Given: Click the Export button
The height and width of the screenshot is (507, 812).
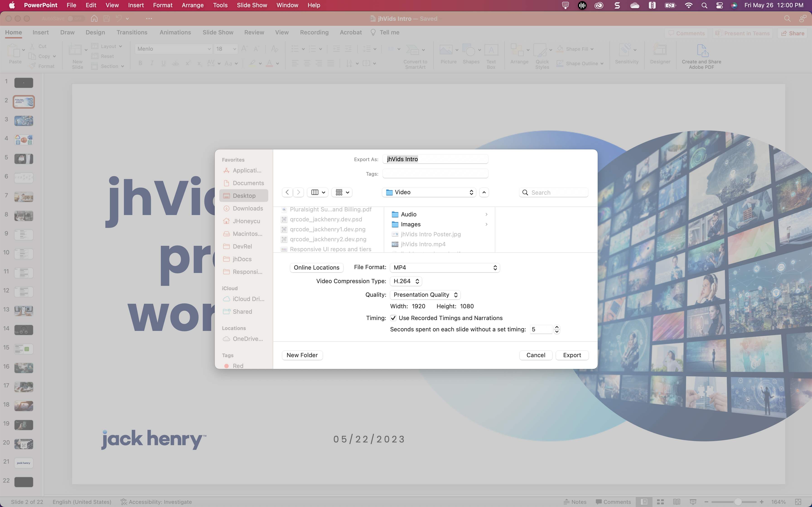Looking at the screenshot, I should tap(572, 355).
